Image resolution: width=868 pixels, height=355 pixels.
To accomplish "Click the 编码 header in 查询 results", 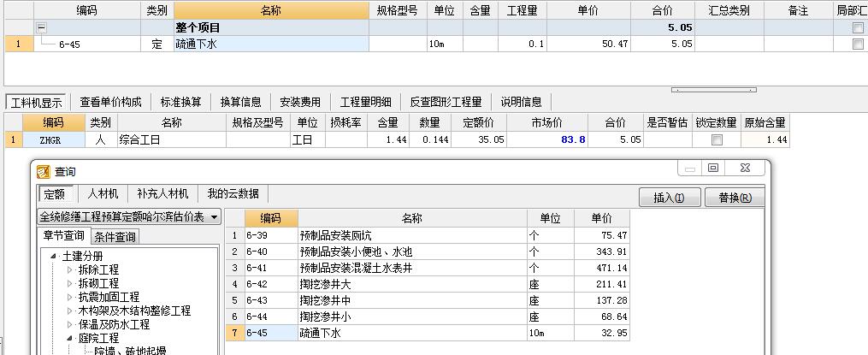I will point(271,218).
